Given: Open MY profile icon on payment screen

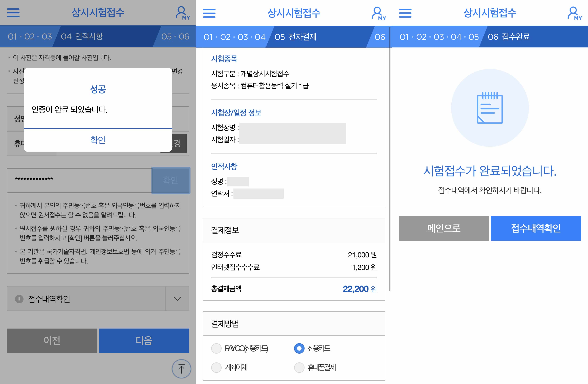Looking at the screenshot, I should pos(378,13).
